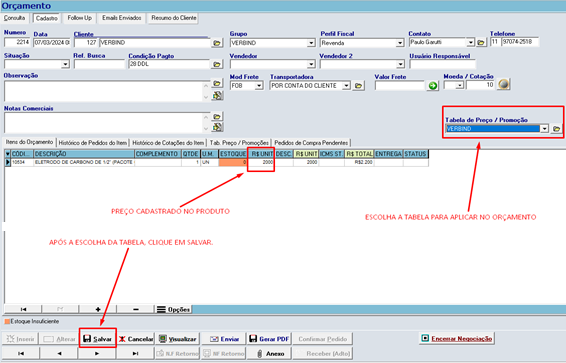Screen dimensions: 566x363
Task: Open the Transportadora lookup folder icon
Action: point(358,86)
